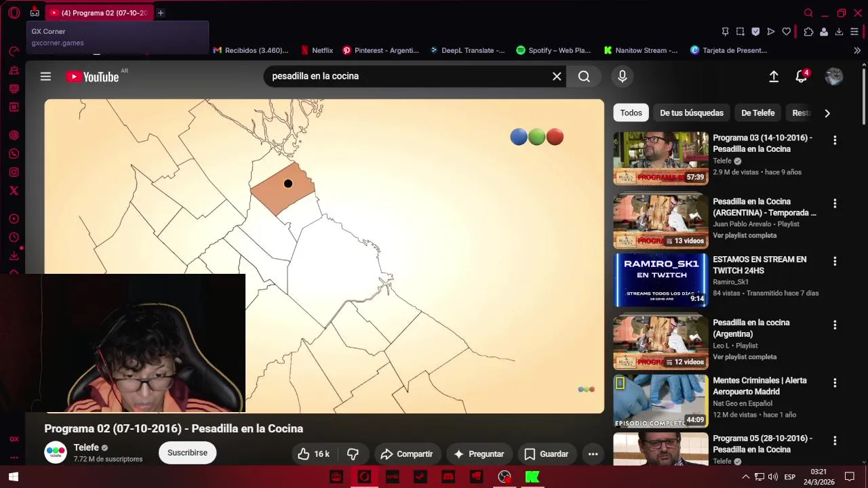868x488 pixels.
Task: Clear the search query with X
Action: (x=557, y=77)
